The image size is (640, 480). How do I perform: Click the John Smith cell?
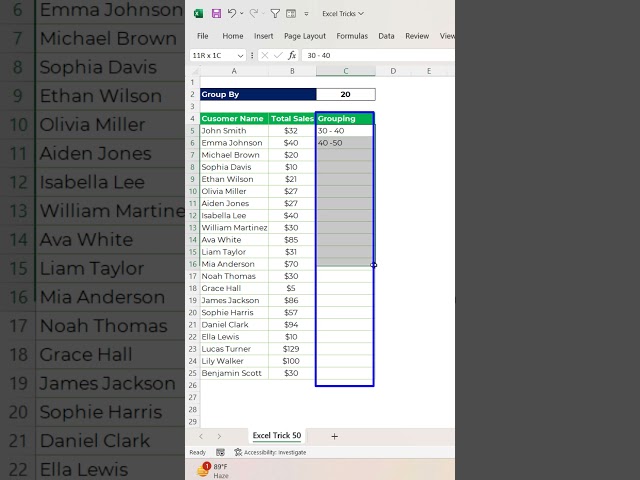tap(234, 131)
